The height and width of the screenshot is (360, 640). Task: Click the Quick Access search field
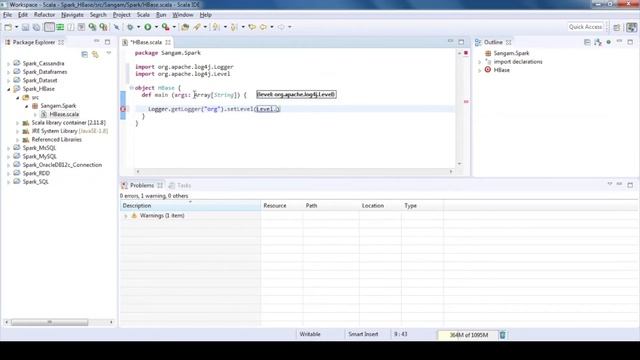click(x=586, y=27)
